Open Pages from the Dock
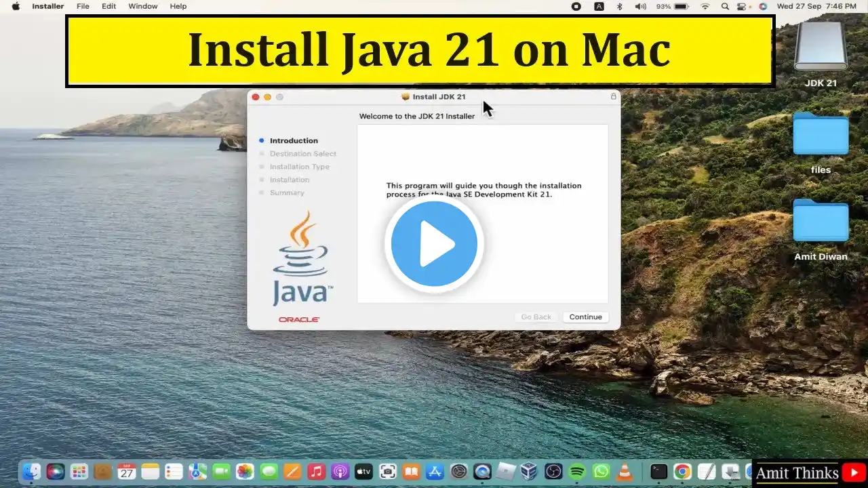 292,472
